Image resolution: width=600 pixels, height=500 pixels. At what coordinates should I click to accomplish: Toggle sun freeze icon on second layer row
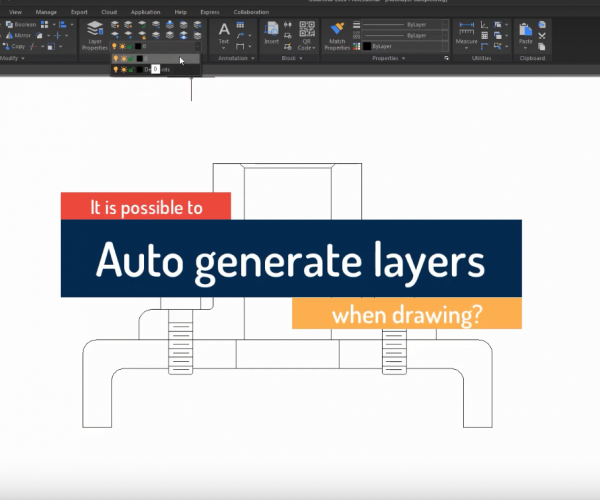tap(124, 70)
